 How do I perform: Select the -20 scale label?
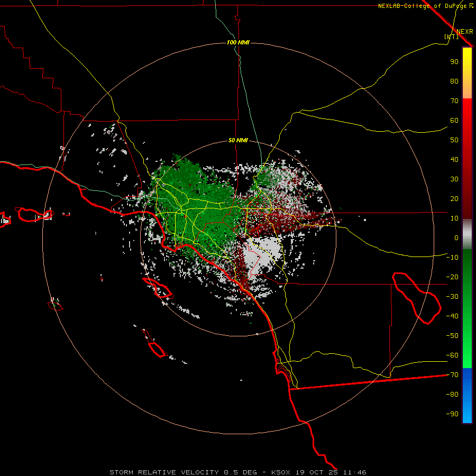[x=452, y=277]
